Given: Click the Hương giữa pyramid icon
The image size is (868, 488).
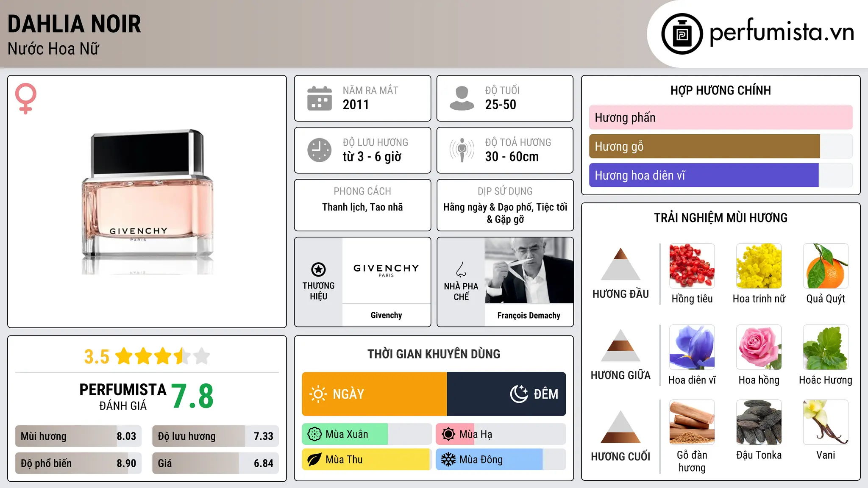Looking at the screenshot, I should point(620,345).
